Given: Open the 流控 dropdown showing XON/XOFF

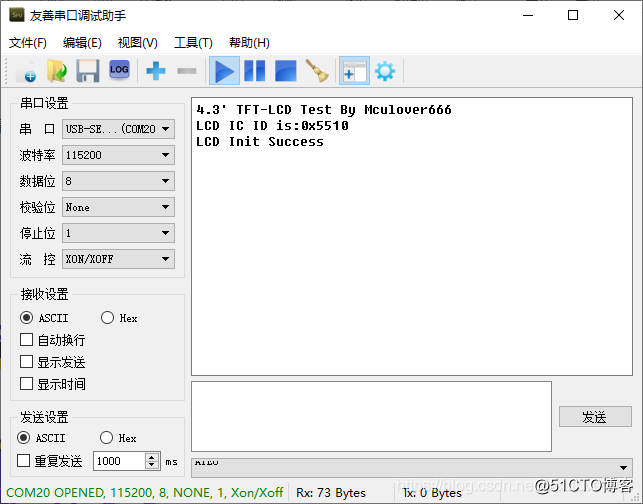Looking at the screenshot, I should (x=119, y=259).
